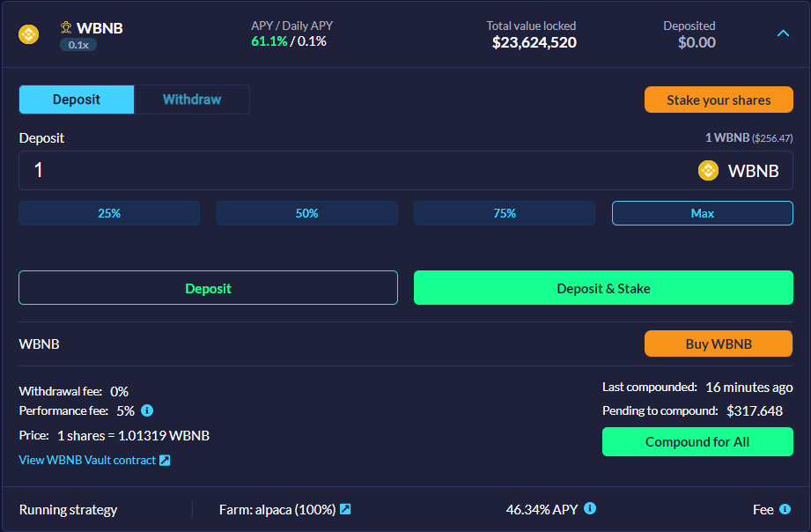Click Pending to compound $317.648 value
The image size is (811, 532).
click(x=754, y=411)
